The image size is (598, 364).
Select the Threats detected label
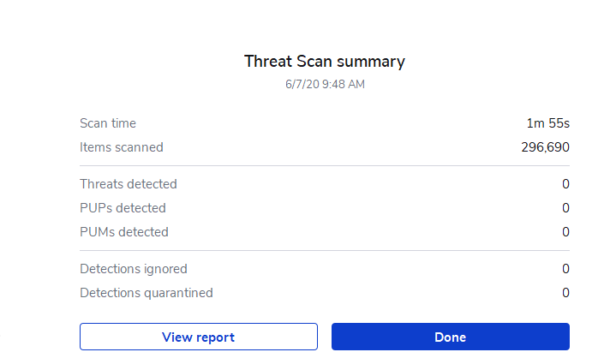(x=129, y=184)
